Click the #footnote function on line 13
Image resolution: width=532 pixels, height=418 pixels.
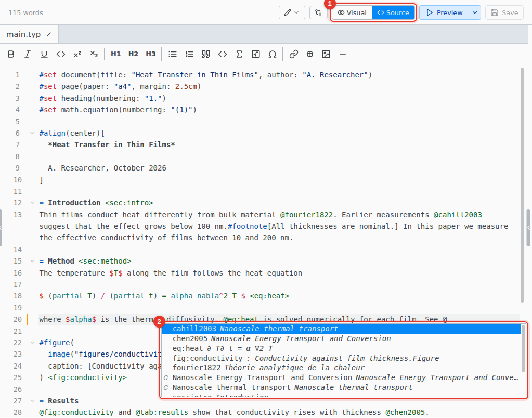[248, 226]
